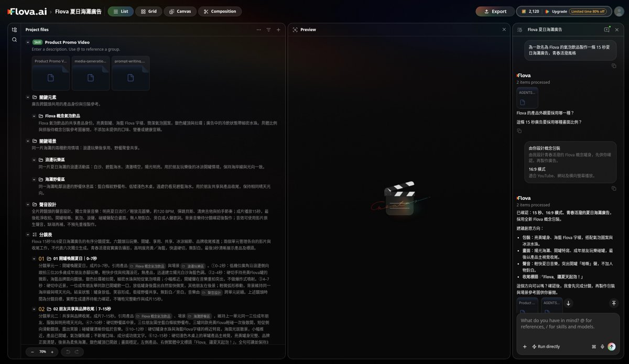Collapse the 浪邊玩樂區 item
629x364 pixels.
34,160
